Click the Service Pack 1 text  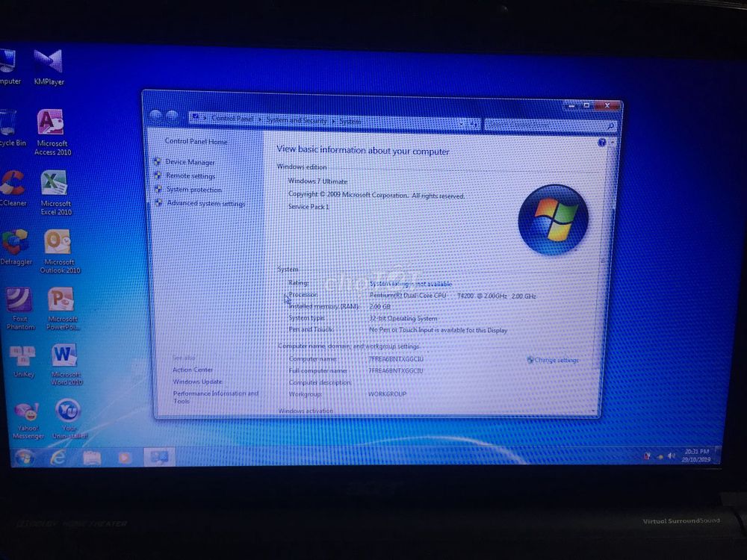309,207
